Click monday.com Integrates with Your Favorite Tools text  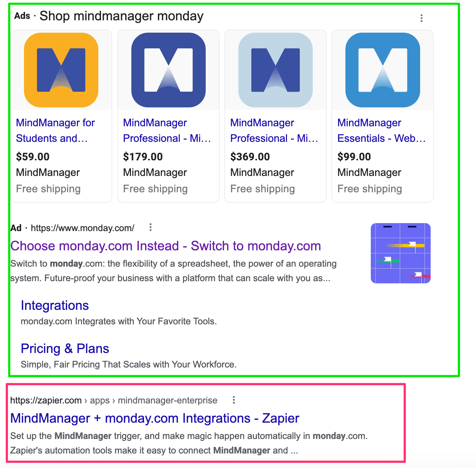click(x=119, y=321)
